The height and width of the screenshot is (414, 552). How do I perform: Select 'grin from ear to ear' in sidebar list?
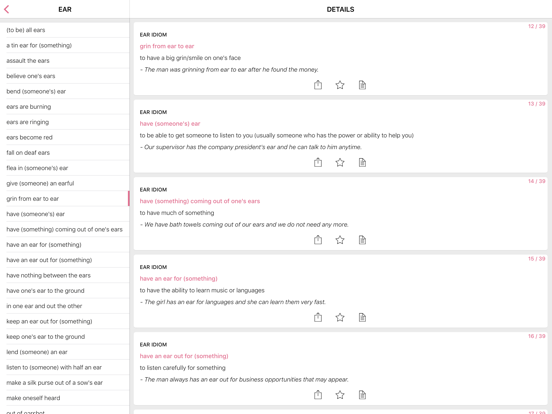[65, 199]
